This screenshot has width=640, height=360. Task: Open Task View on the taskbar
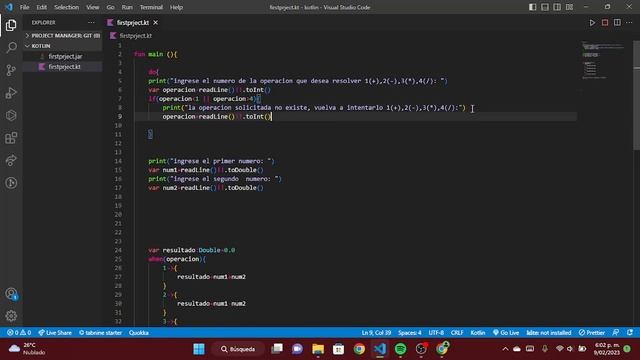click(277, 349)
